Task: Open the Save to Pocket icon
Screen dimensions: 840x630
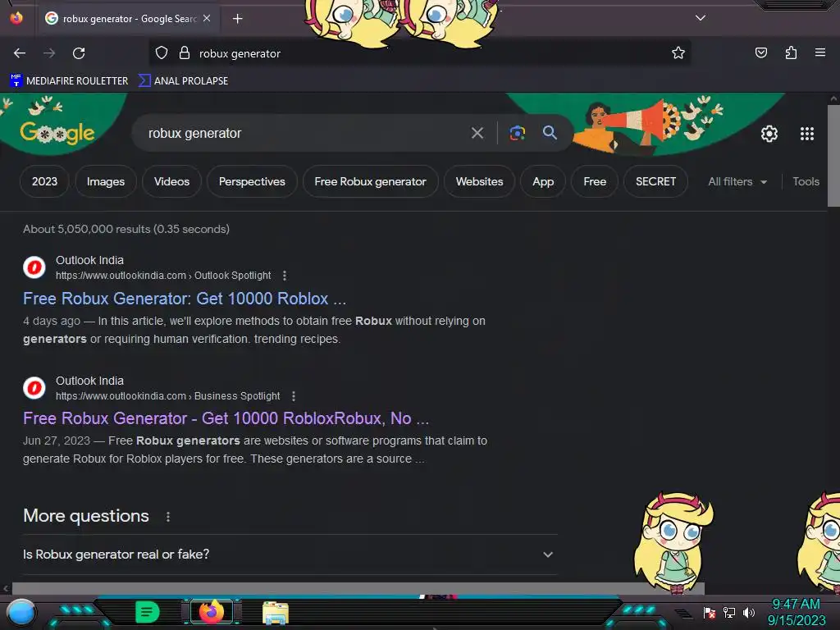Action: [x=761, y=52]
